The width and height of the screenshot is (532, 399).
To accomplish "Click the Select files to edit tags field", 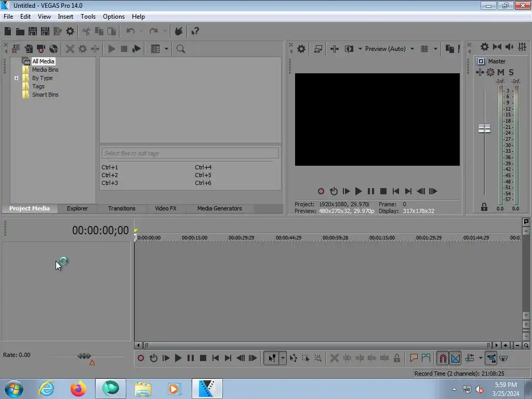I will point(190,153).
